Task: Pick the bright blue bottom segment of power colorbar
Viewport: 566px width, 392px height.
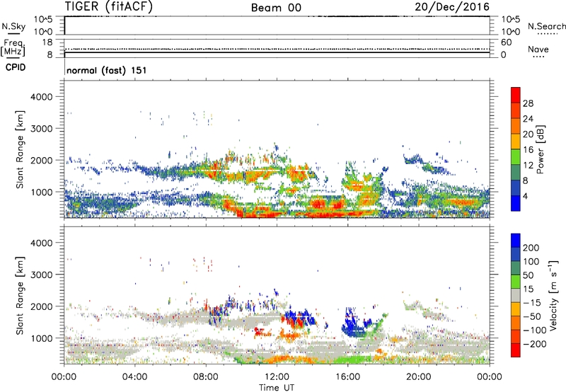Action: [x=516, y=203]
